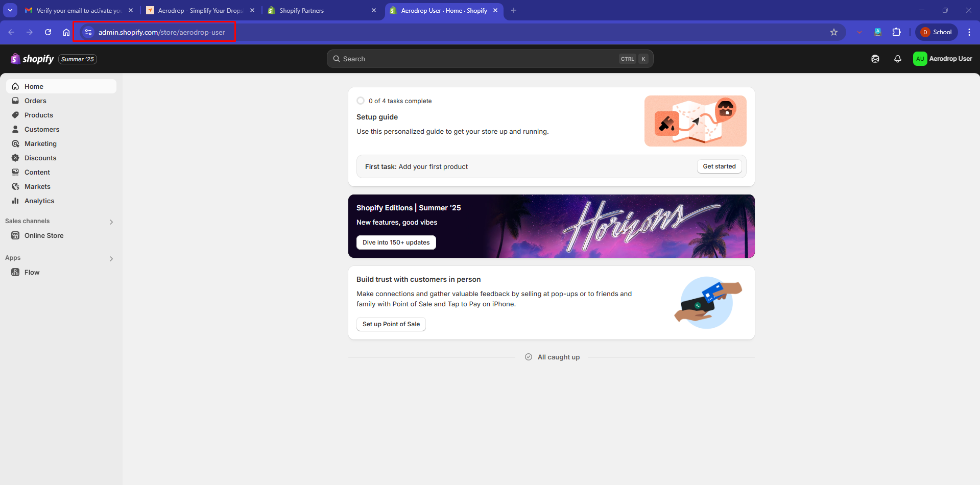Click Get started for first product
The height and width of the screenshot is (485, 980).
tap(719, 166)
